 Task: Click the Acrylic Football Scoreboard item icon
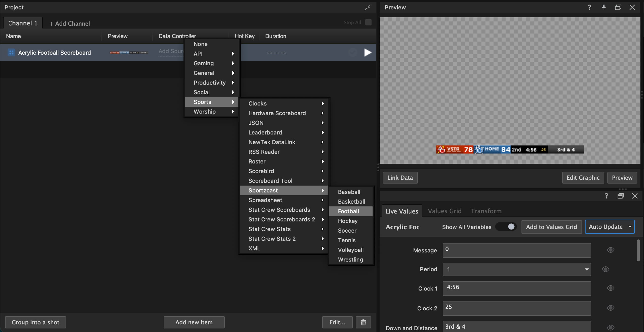tap(11, 53)
